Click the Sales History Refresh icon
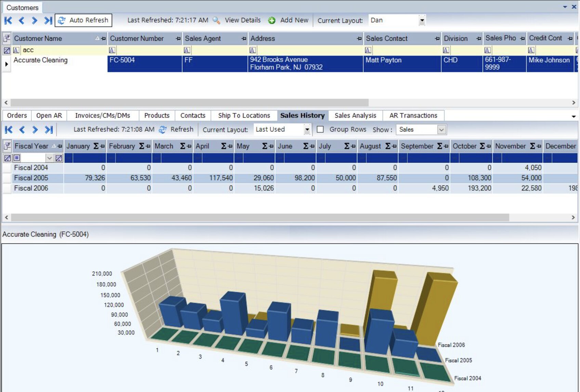580x392 pixels. coord(163,130)
